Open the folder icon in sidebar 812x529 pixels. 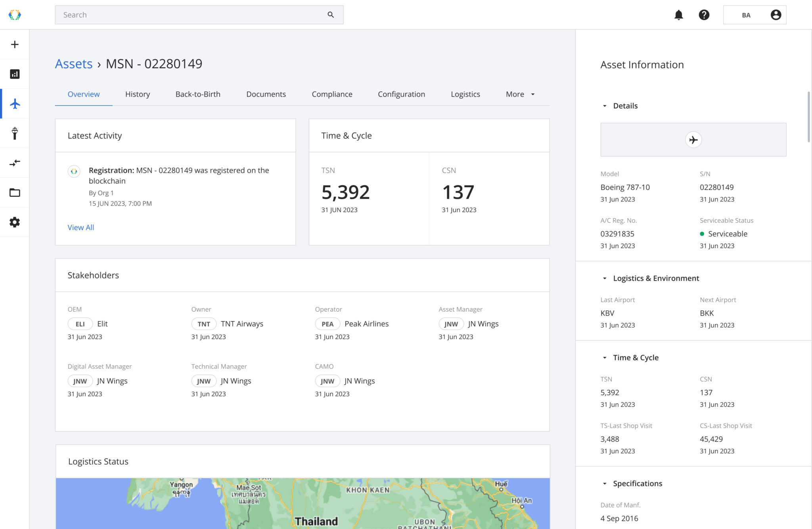click(x=15, y=192)
